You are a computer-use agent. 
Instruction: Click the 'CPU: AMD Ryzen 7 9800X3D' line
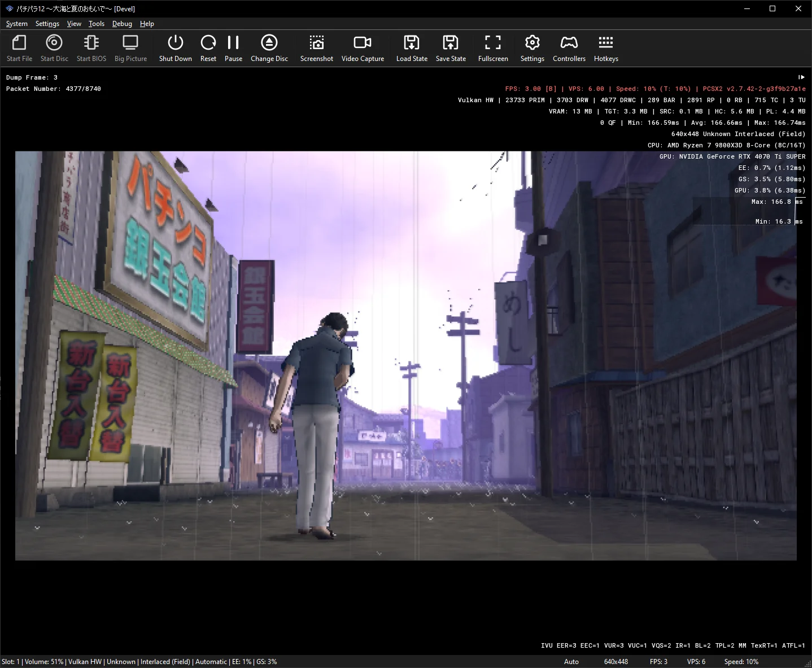pyautogui.click(x=727, y=145)
